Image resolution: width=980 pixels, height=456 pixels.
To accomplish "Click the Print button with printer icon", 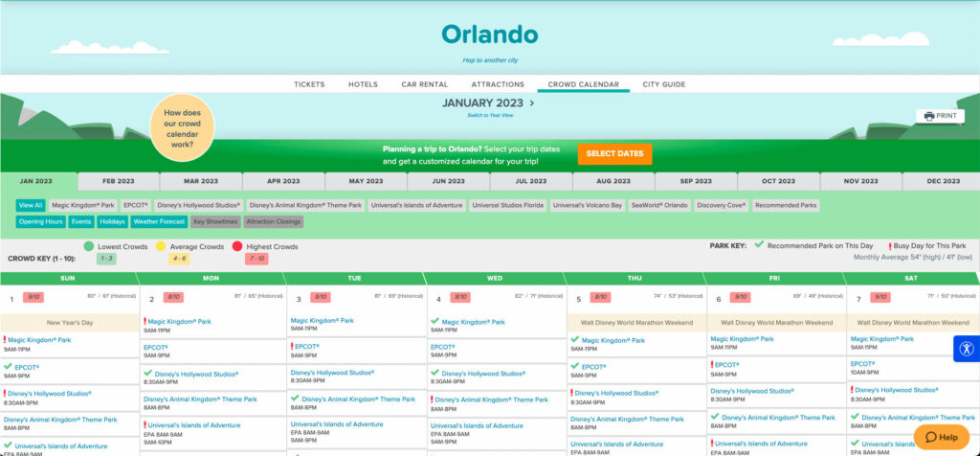I will click(940, 116).
